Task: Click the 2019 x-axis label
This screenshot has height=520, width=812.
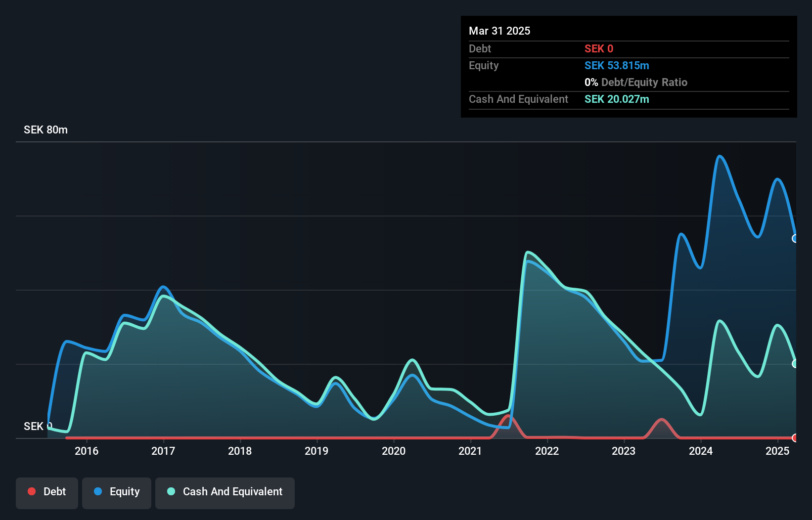Action: point(316,451)
